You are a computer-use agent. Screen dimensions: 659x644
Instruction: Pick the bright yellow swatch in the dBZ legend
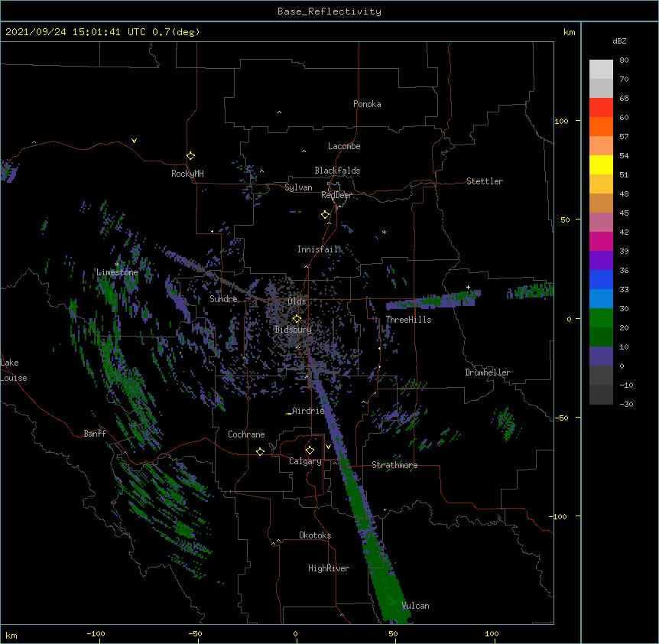click(601, 164)
